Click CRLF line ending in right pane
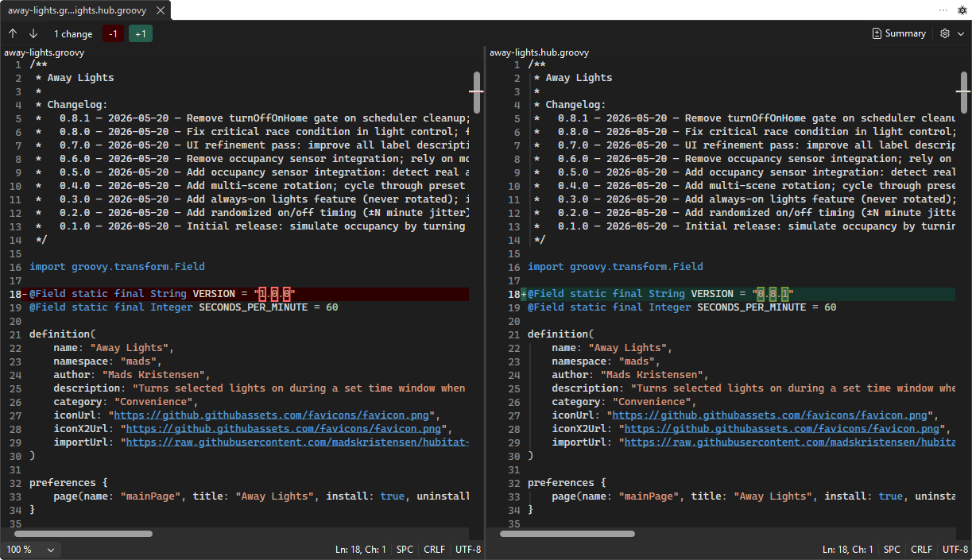The height and width of the screenshot is (560, 972). coord(922,550)
